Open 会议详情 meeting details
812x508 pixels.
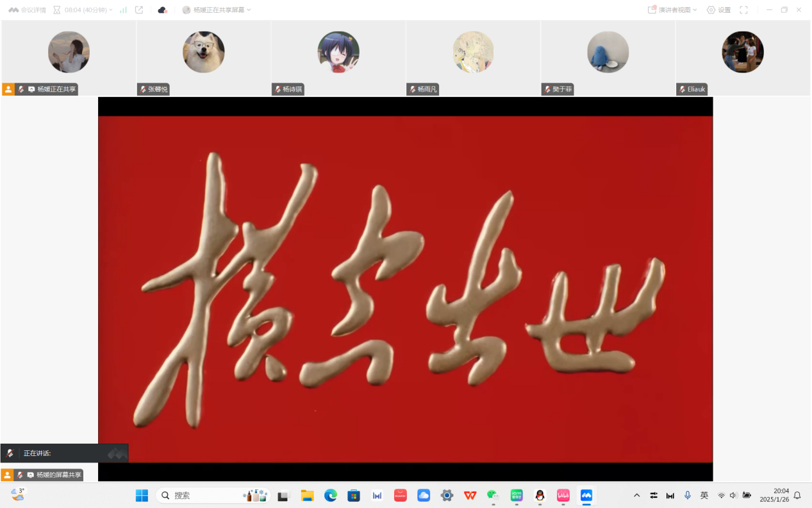(27, 10)
